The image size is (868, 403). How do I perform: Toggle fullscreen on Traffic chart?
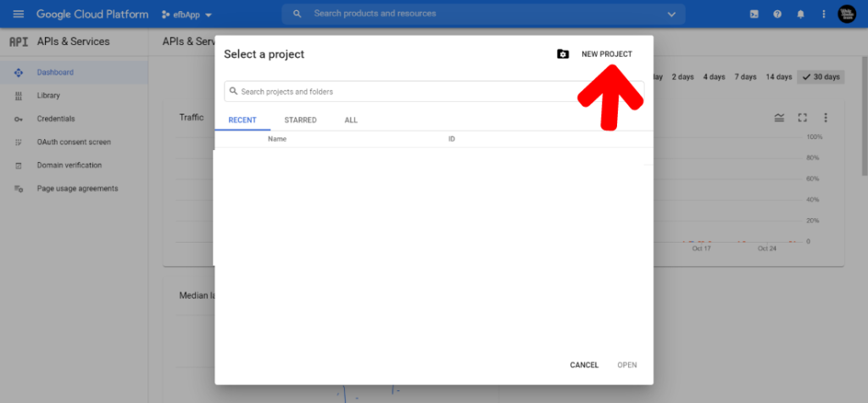[802, 118]
